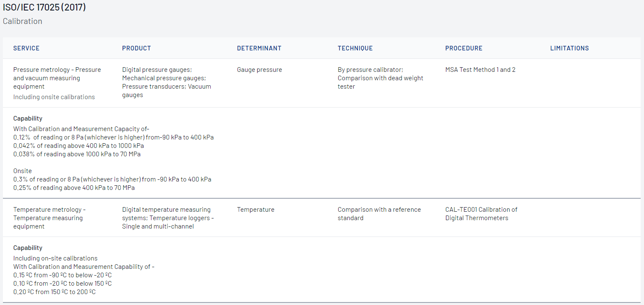644x305 pixels.
Task: Select the DETERMINANT column header
Action: coord(259,48)
